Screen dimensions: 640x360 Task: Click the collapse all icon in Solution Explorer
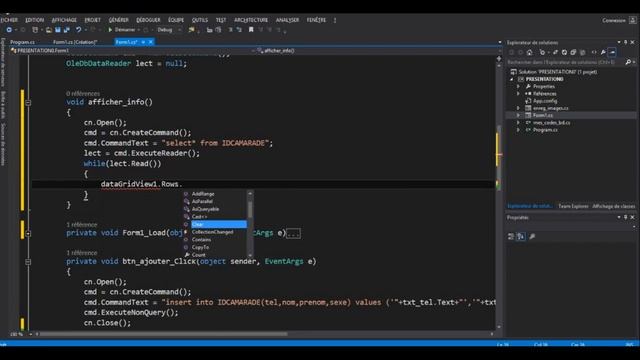pos(573,52)
